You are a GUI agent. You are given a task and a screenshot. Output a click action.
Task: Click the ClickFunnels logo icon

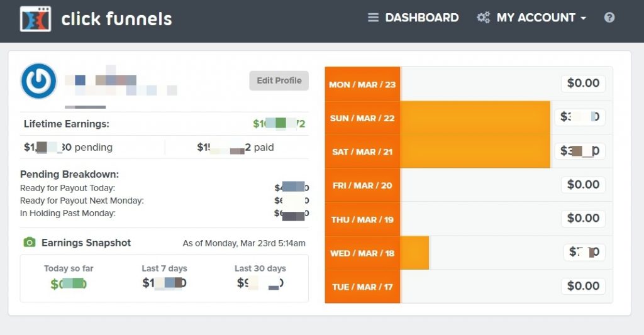(35, 19)
